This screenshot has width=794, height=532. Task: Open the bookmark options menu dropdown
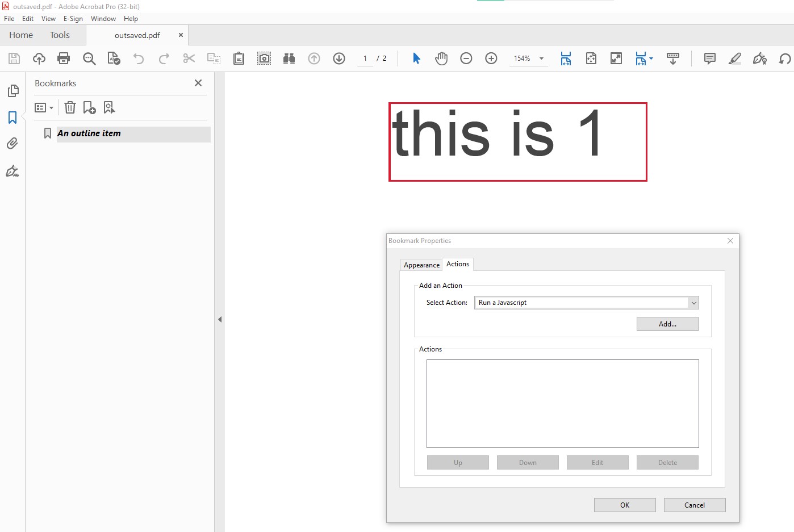click(44, 107)
